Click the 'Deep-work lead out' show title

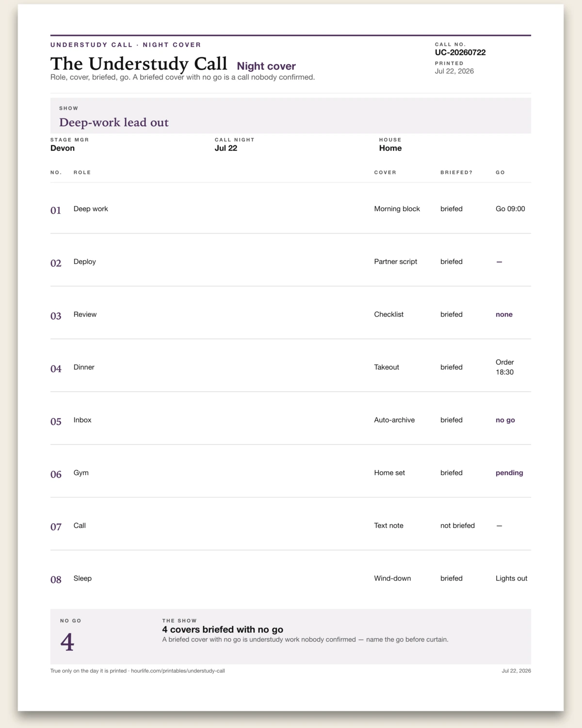point(114,122)
